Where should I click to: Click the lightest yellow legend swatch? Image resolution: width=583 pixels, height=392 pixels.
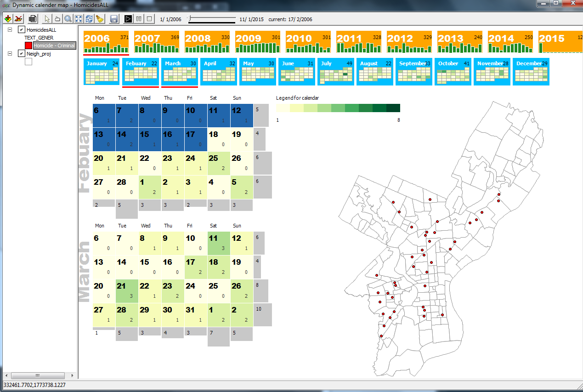click(283, 108)
